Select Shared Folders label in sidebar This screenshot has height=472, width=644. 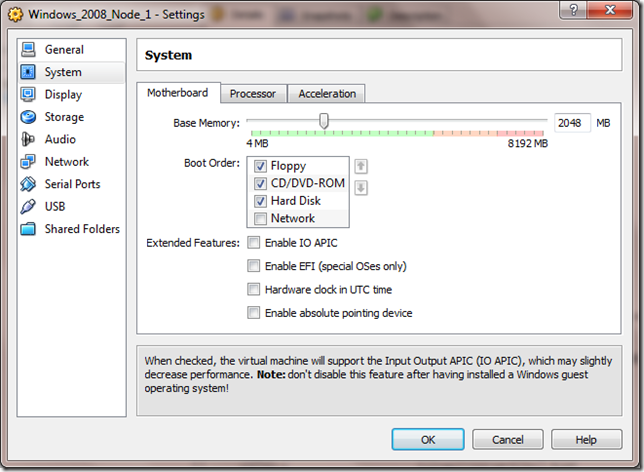pos(82,229)
